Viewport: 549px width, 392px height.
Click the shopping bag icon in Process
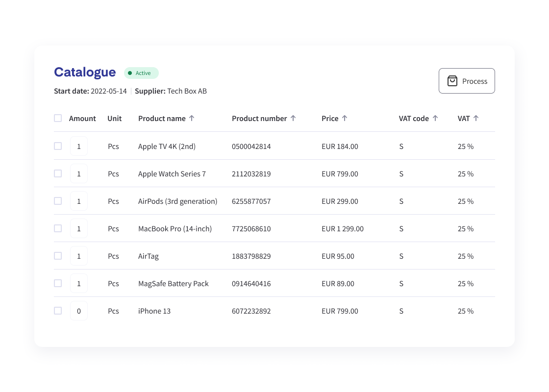click(x=452, y=81)
